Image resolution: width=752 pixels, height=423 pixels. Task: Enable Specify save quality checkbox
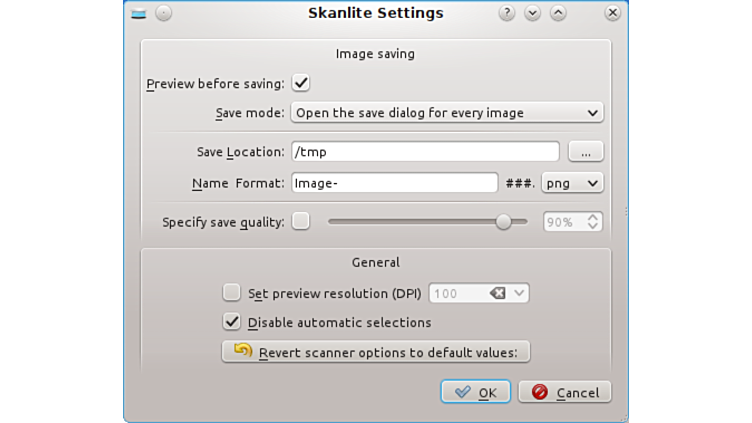point(301,222)
